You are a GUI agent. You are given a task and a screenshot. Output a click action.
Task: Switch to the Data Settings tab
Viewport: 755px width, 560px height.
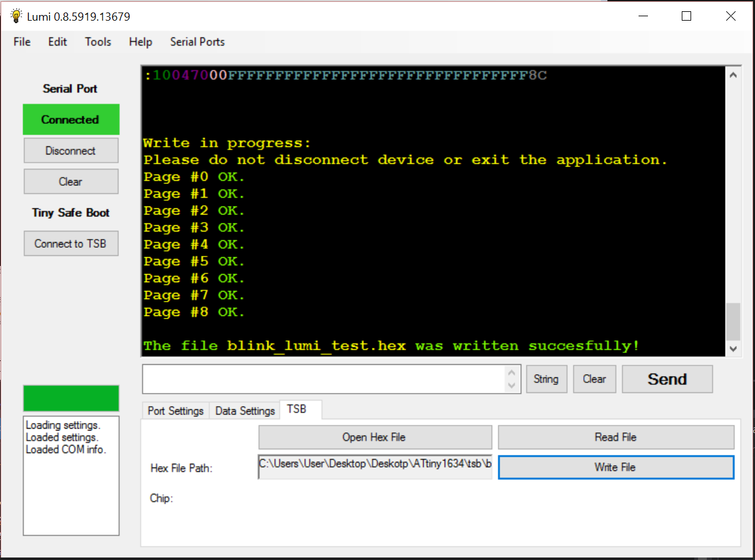pos(245,410)
